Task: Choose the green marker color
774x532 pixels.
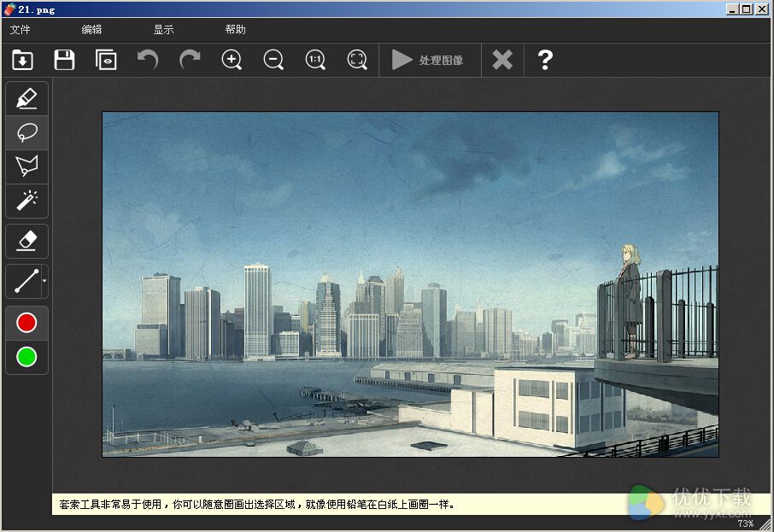Action: (26, 357)
